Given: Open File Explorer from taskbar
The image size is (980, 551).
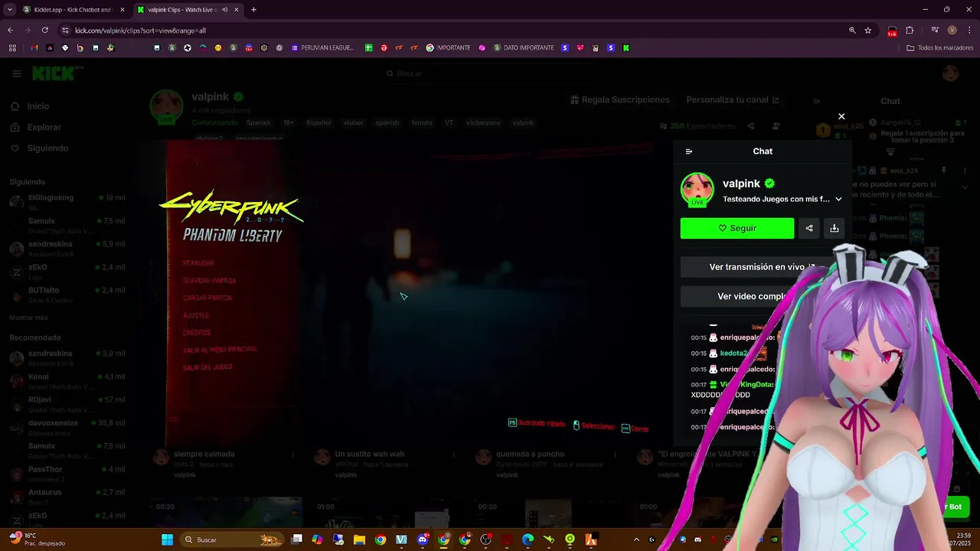Looking at the screenshot, I should pyautogui.click(x=359, y=540).
